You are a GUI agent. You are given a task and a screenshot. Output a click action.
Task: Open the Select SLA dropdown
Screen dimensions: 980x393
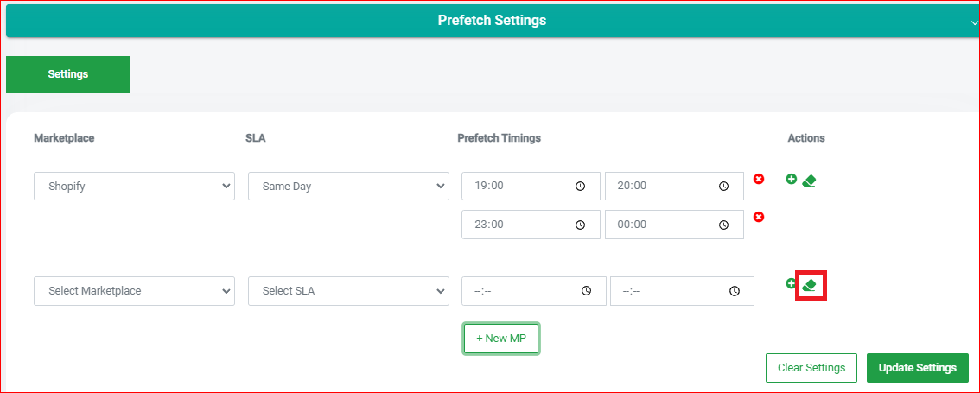coord(348,291)
